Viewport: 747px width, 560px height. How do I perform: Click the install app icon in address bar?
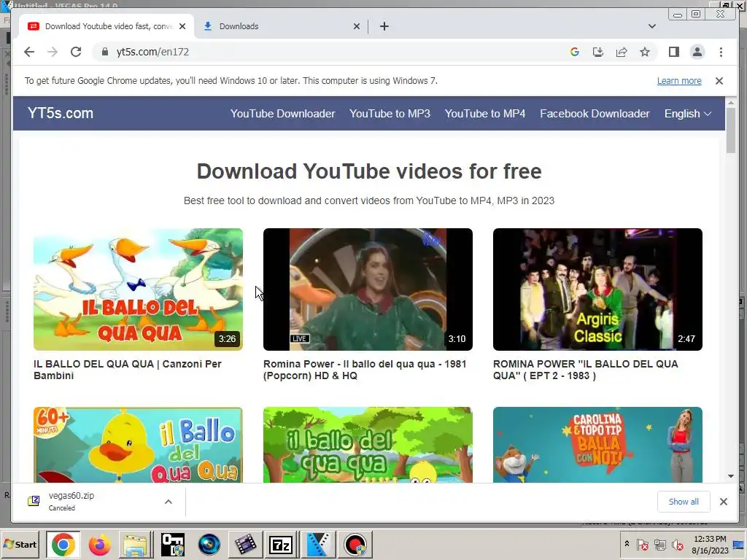click(x=598, y=52)
